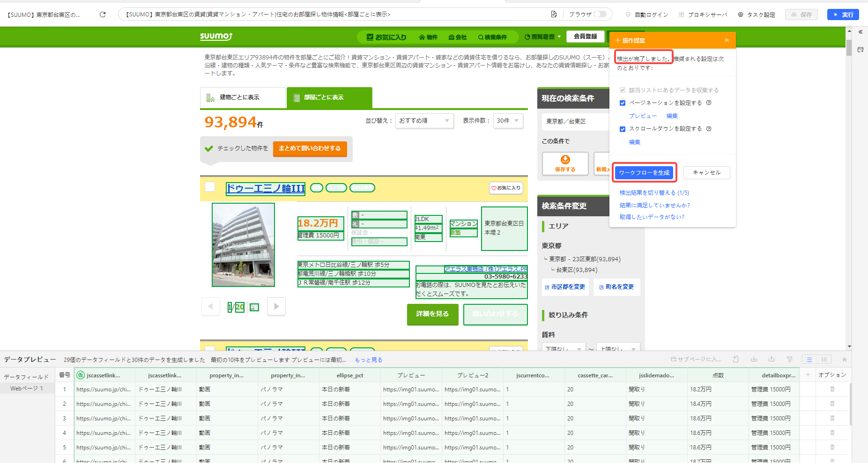Add new field with plus column icon
868x463 pixels.
pyautogui.click(x=808, y=375)
